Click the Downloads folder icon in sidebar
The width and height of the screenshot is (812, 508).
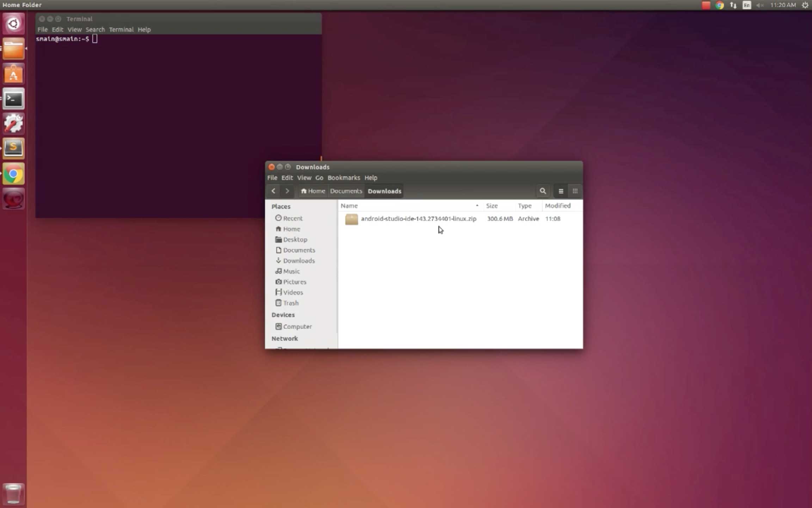coord(279,260)
